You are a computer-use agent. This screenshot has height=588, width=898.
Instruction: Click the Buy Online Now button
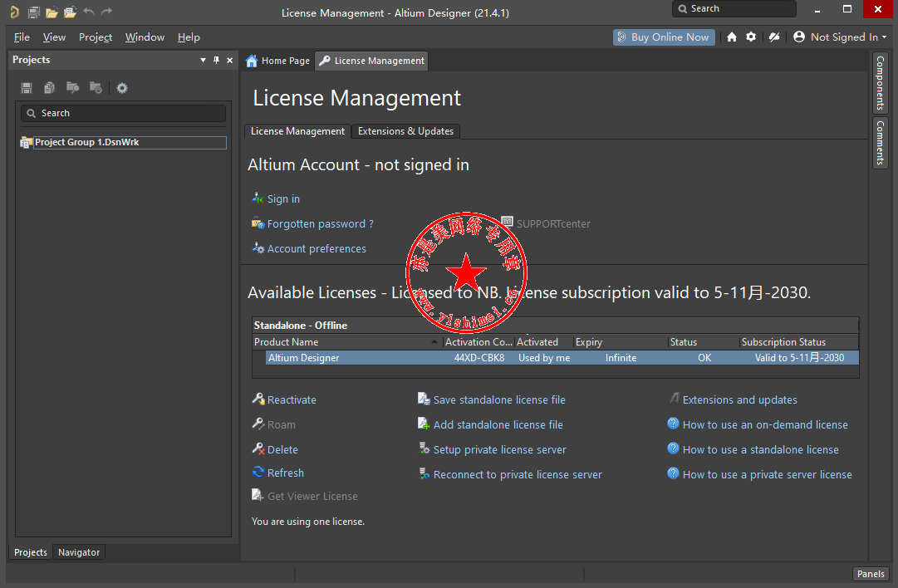(664, 37)
